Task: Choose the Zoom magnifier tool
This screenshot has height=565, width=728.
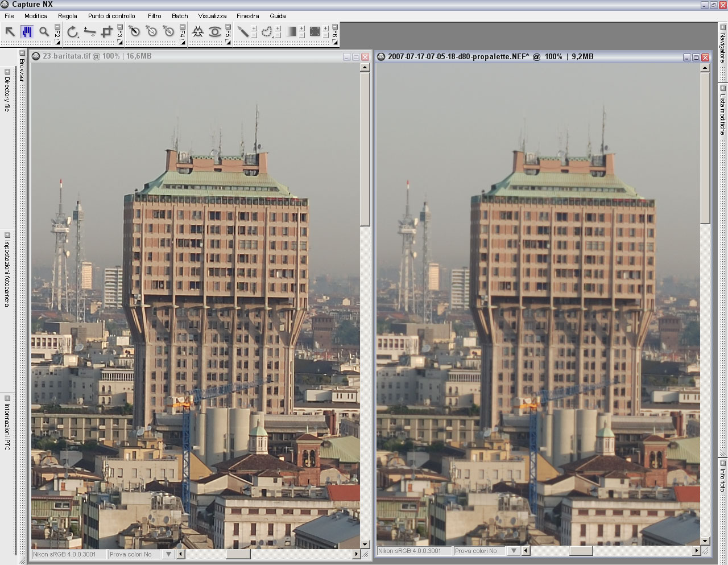Action: pos(44,32)
